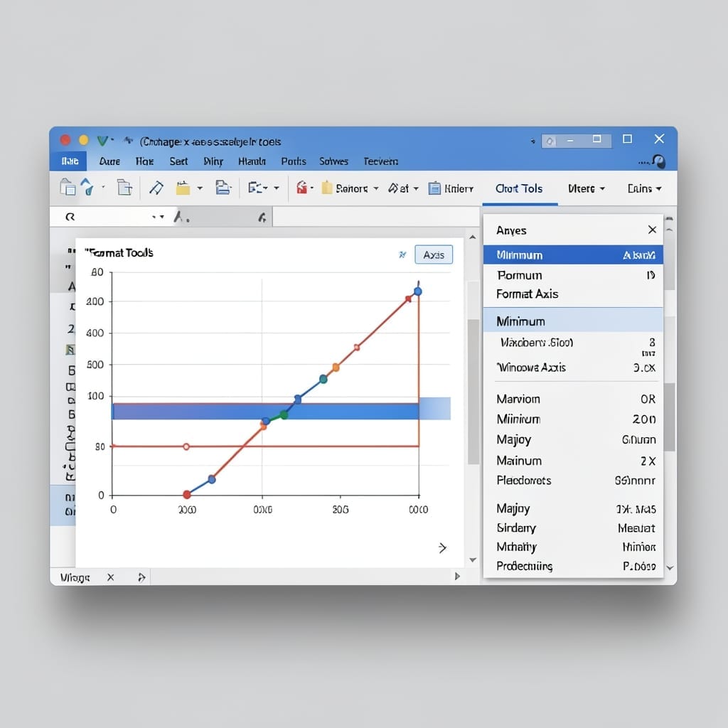Click the yellow macOS-style minimize dot

tap(84, 140)
